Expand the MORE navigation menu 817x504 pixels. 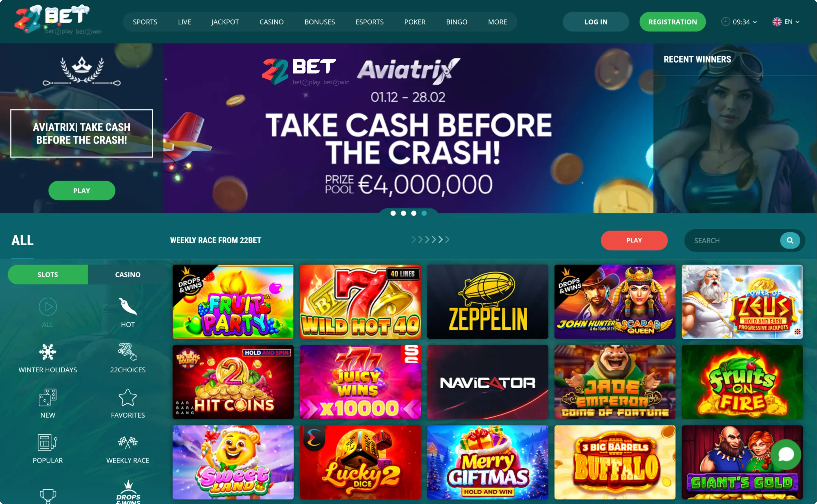(497, 22)
